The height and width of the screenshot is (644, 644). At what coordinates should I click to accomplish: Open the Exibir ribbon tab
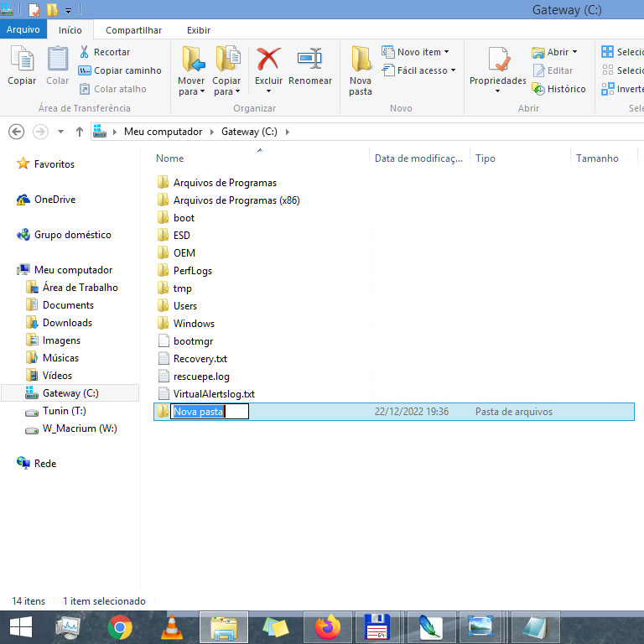199,30
